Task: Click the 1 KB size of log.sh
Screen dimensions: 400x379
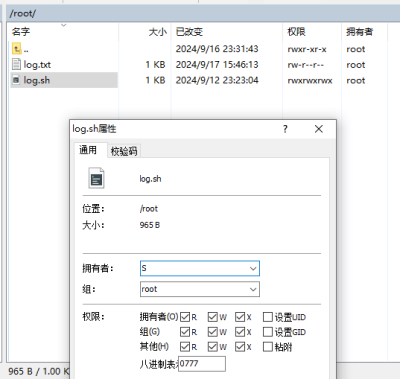Action: [x=155, y=80]
